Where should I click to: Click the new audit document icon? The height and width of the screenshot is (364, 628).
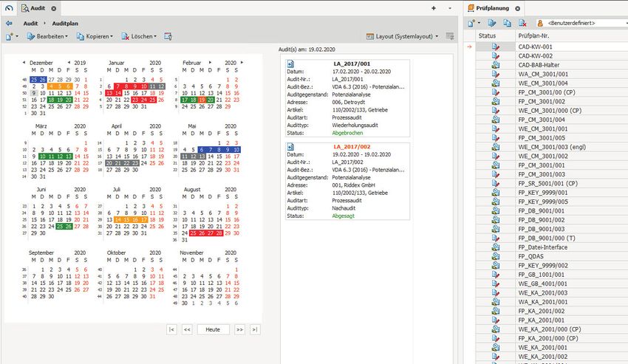pos(8,36)
